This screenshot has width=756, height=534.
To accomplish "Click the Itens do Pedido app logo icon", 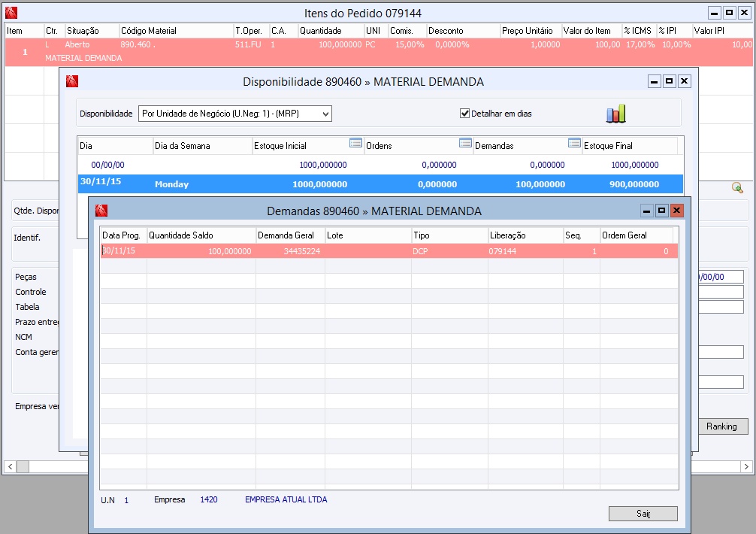I will point(11,13).
